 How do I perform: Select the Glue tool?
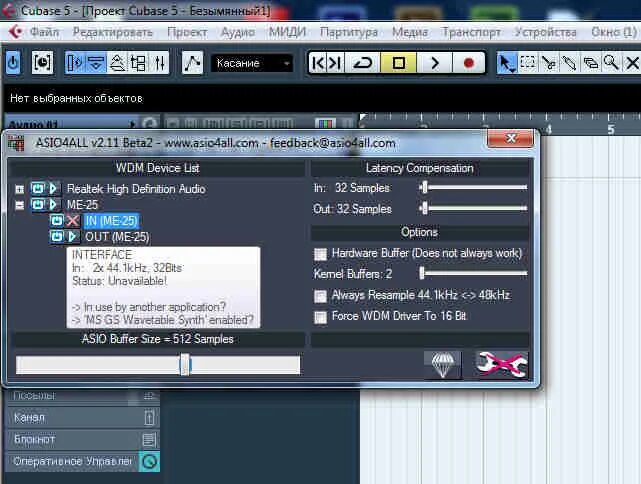569,63
